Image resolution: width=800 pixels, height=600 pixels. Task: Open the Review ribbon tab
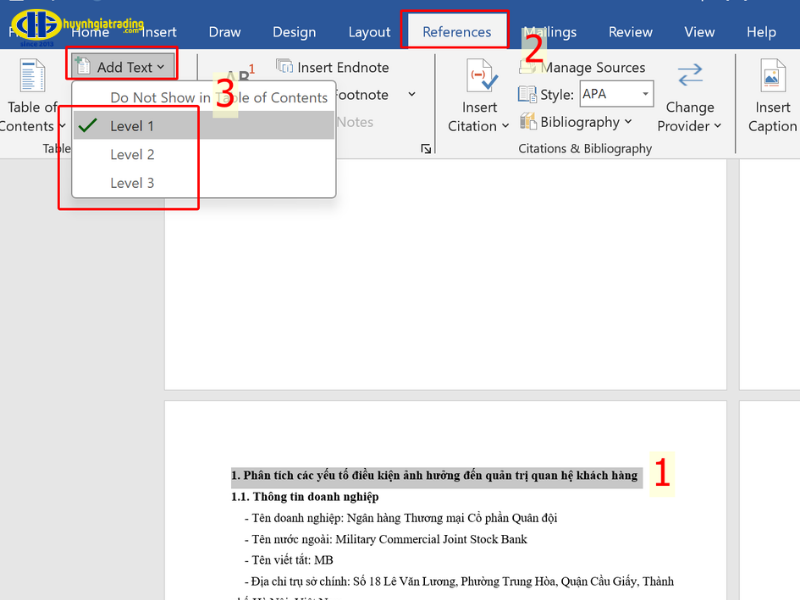point(630,32)
